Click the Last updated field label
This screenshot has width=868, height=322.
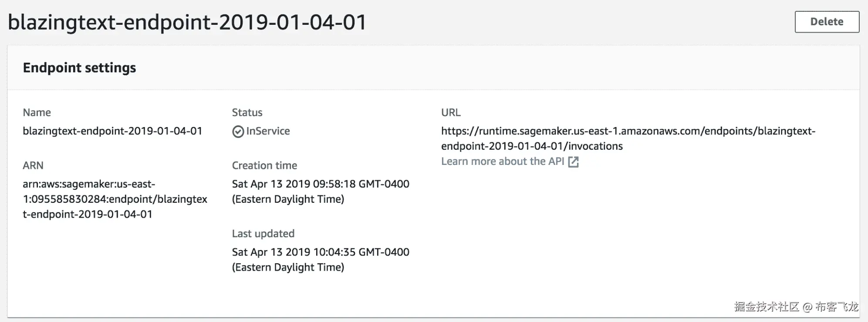[263, 234]
